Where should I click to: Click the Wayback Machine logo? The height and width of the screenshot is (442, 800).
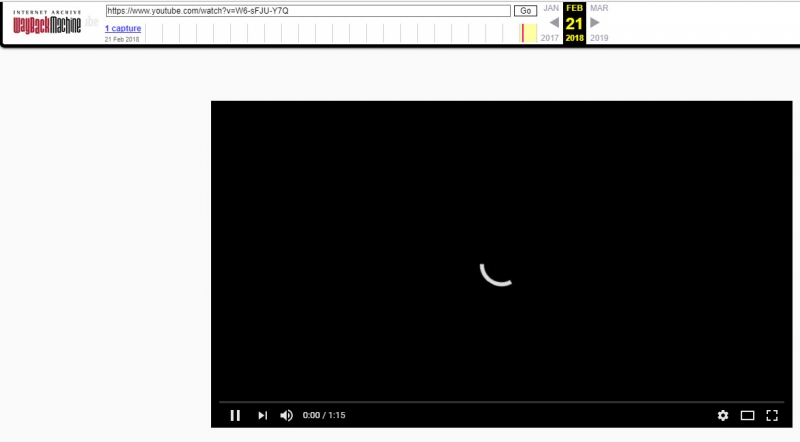click(46, 23)
